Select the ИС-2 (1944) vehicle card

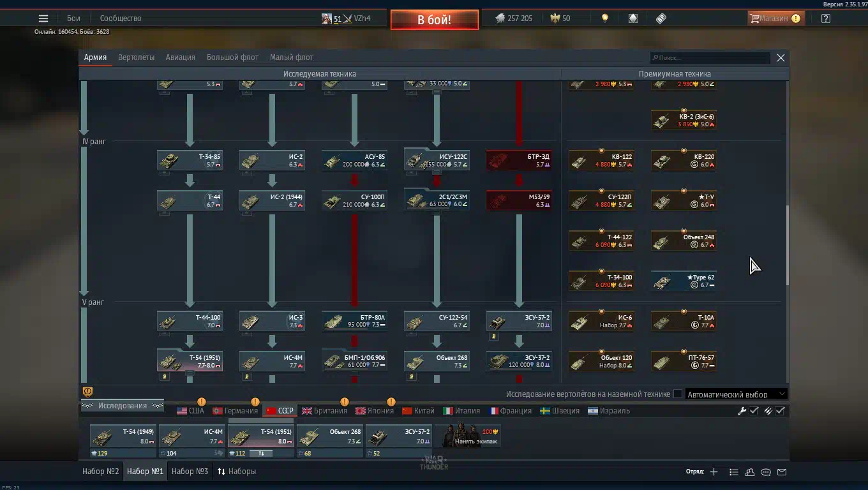[272, 200]
